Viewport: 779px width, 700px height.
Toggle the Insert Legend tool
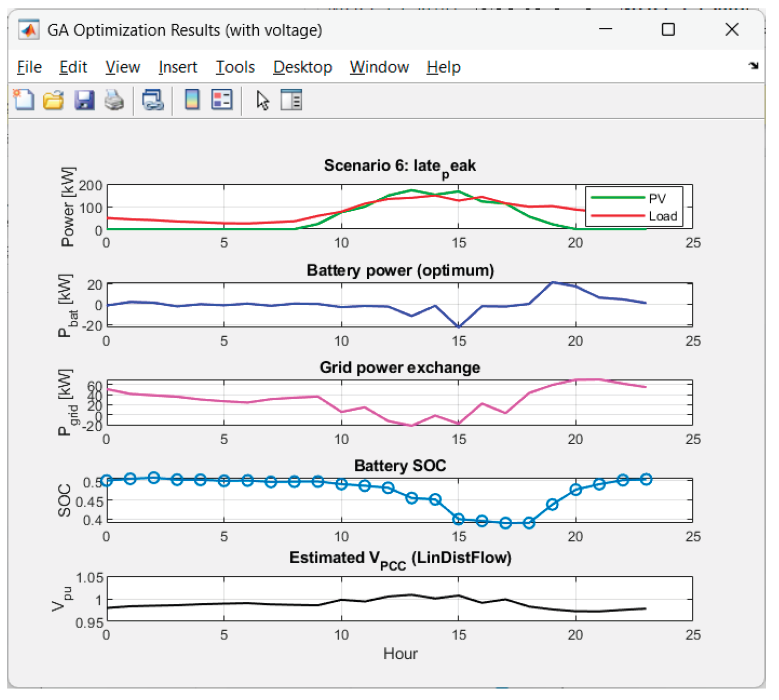(222, 99)
